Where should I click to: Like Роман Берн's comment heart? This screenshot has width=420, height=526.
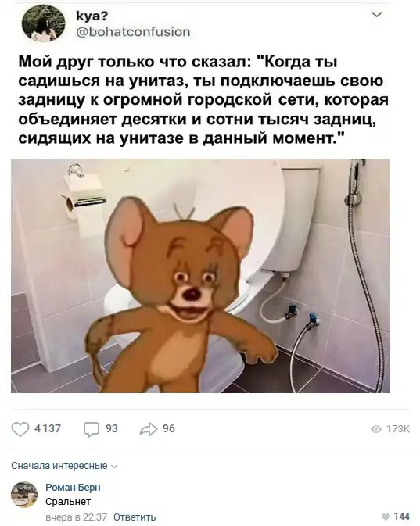386,517
